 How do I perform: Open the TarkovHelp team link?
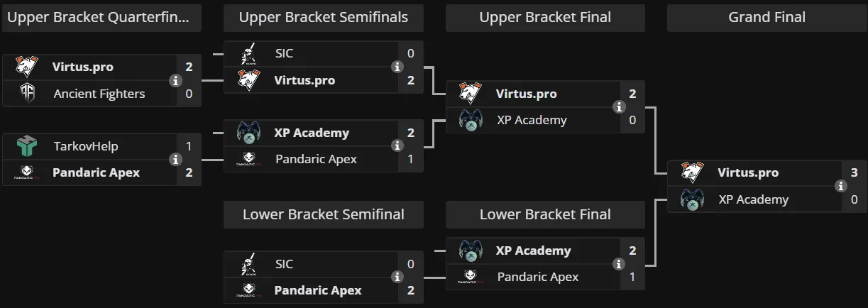[86, 146]
